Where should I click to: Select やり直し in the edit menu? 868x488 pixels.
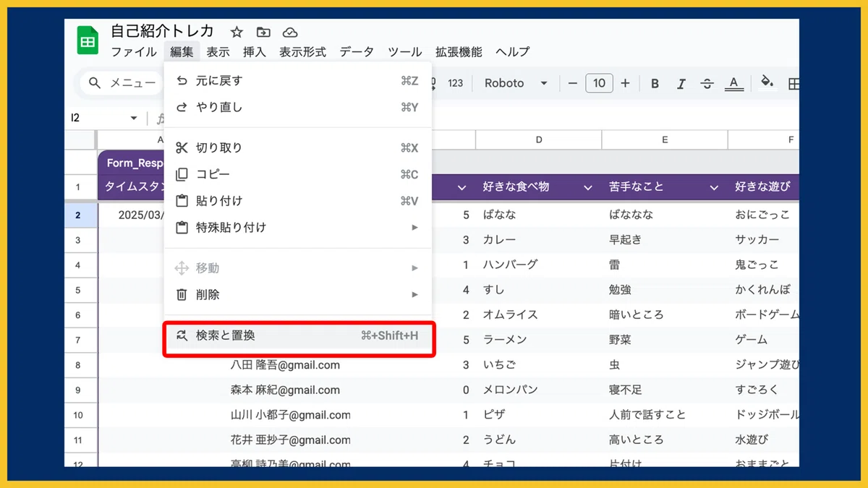(297, 107)
